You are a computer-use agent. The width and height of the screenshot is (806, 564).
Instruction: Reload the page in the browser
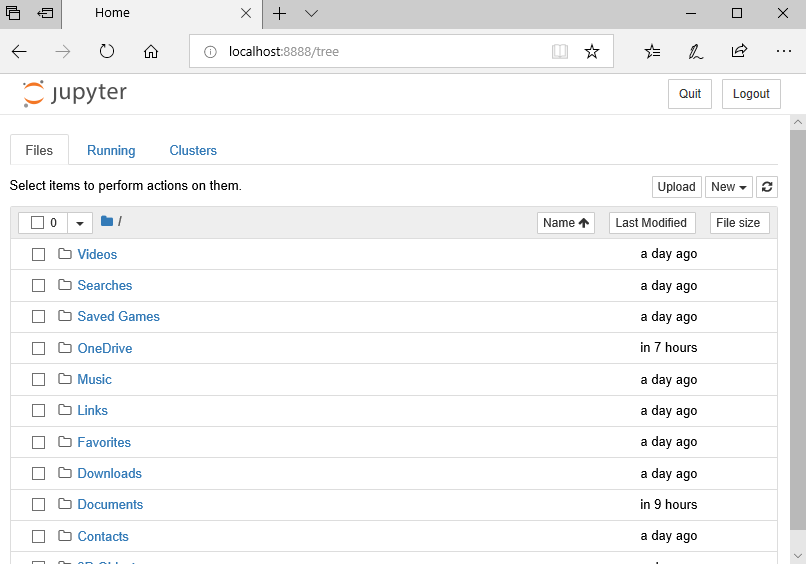(107, 51)
